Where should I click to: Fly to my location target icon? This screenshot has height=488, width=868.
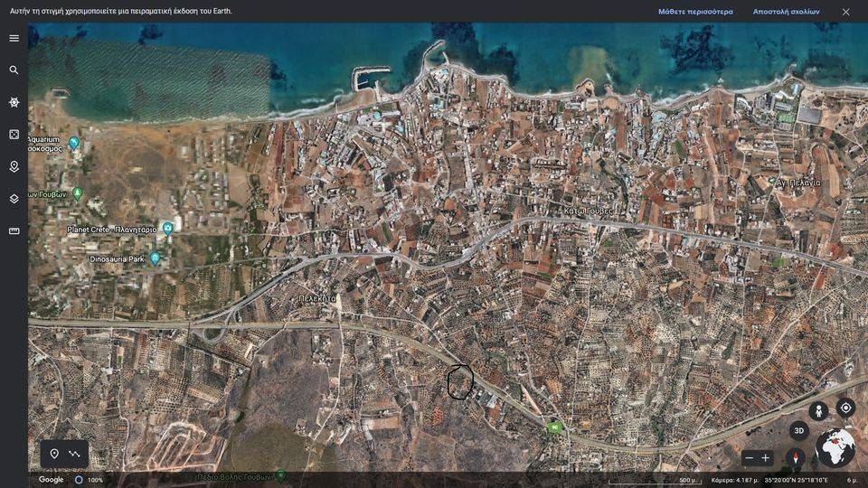845,408
